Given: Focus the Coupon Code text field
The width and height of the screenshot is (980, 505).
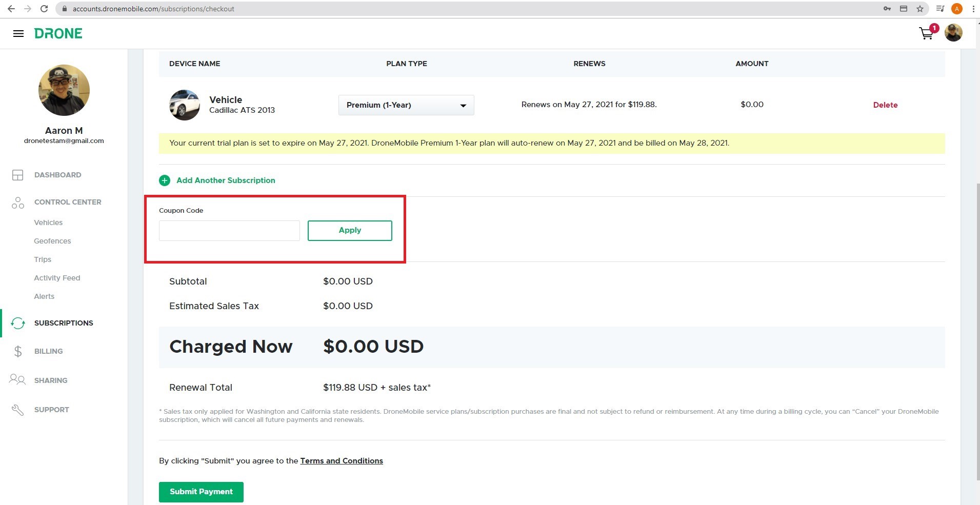Looking at the screenshot, I should point(229,231).
